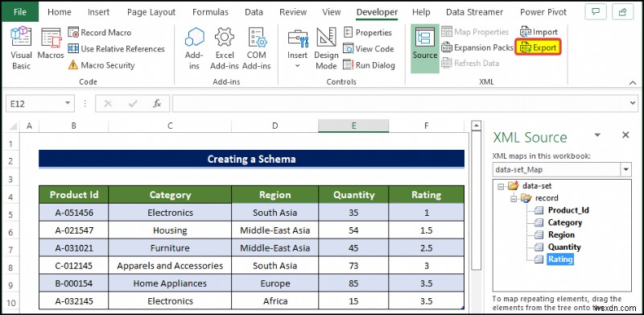Start Record Macro
The width and height of the screenshot is (644, 315).
100,32
